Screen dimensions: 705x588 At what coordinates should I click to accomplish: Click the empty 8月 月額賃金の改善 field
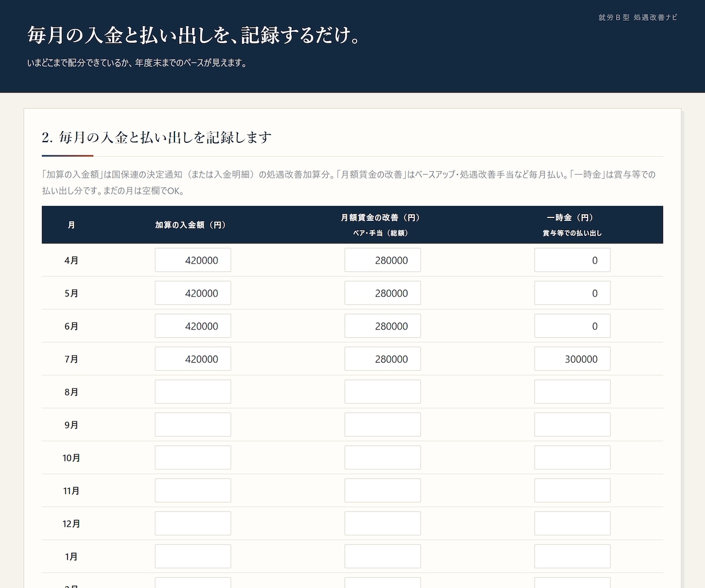tap(383, 392)
